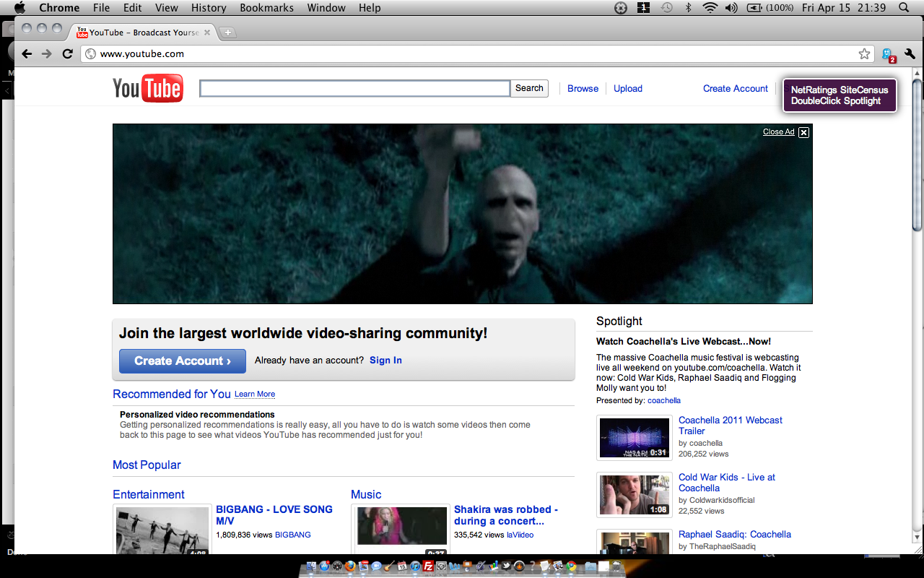
Task: Click the Learn More link
Action: click(255, 394)
